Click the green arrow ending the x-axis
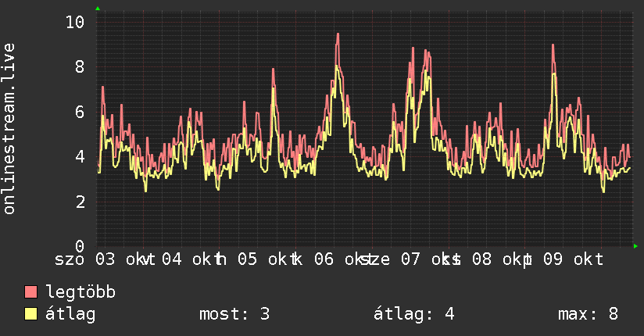Image resolution: width=644 pixels, height=336 pixels. click(635, 246)
